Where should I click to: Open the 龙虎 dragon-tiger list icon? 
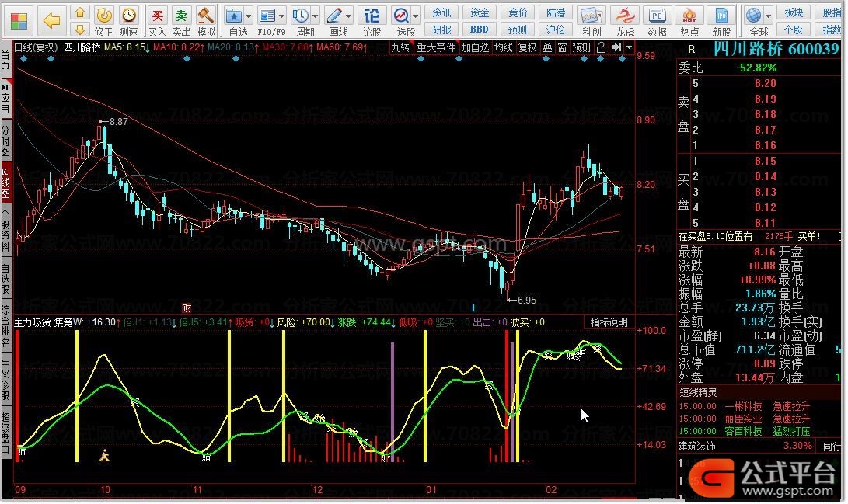pyautogui.click(x=625, y=22)
